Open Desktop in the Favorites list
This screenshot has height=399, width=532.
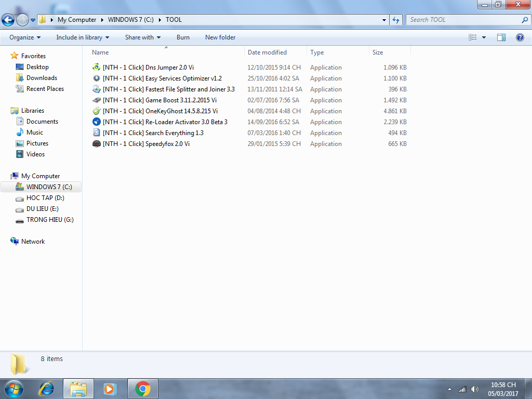[37, 67]
